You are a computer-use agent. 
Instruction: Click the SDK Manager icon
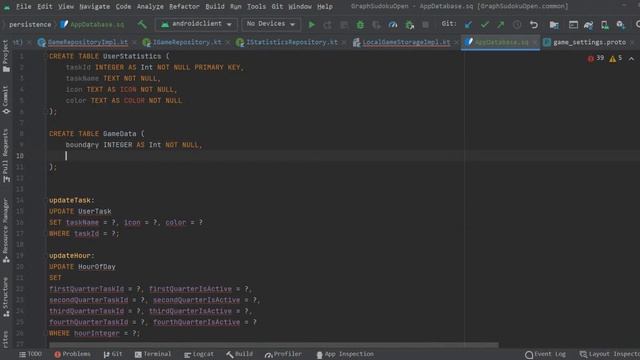pos(621,25)
